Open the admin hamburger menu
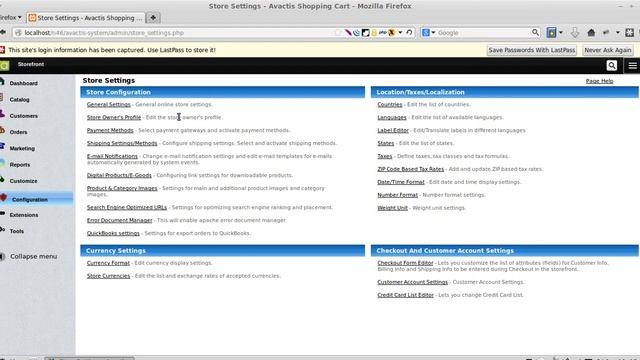This screenshot has height=360, width=640. pos(632,65)
